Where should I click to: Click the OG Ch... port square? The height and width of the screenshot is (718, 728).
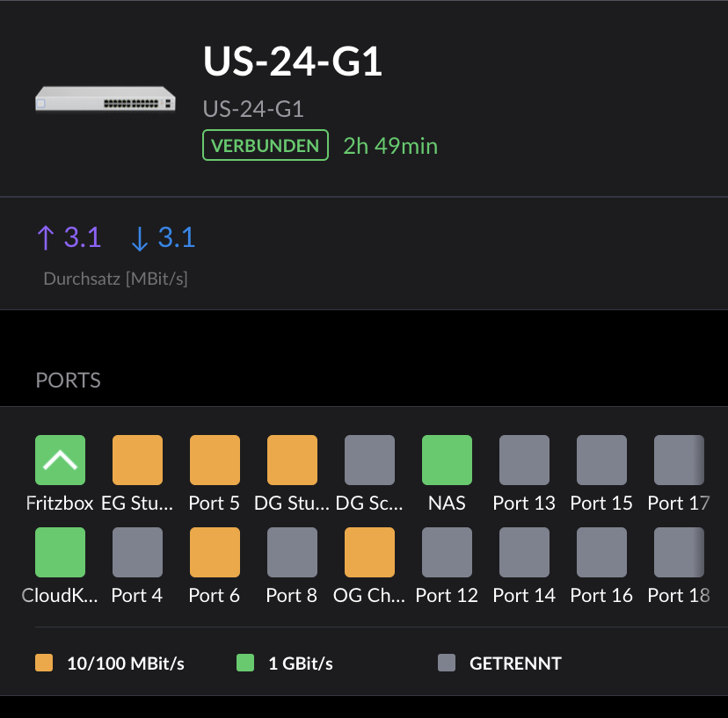(x=369, y=552)
